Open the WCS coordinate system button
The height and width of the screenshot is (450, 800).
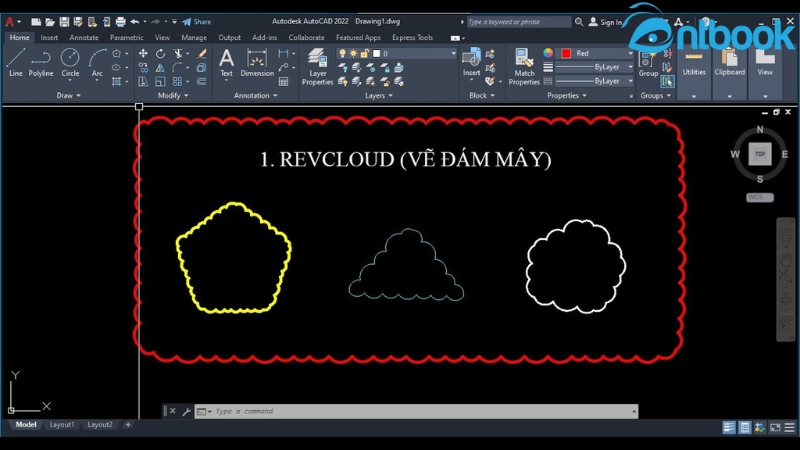[x=760, y=197]
